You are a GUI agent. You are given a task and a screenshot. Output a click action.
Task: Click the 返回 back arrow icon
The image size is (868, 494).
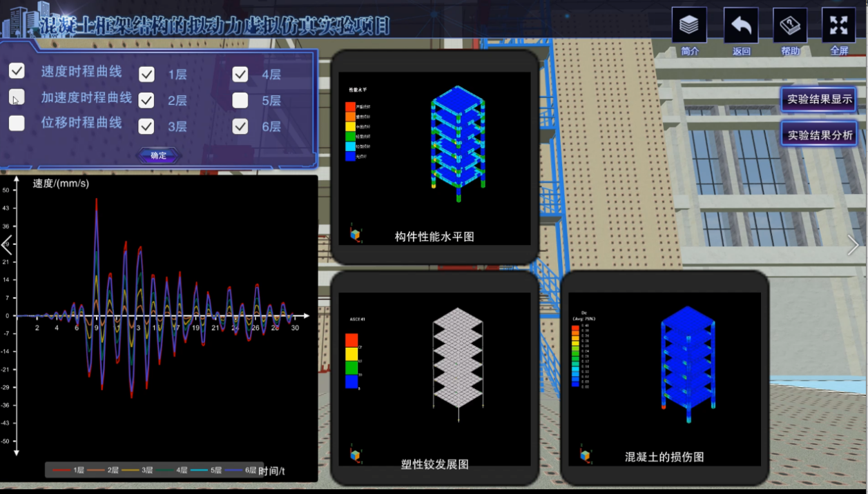[x=741, y=26]
